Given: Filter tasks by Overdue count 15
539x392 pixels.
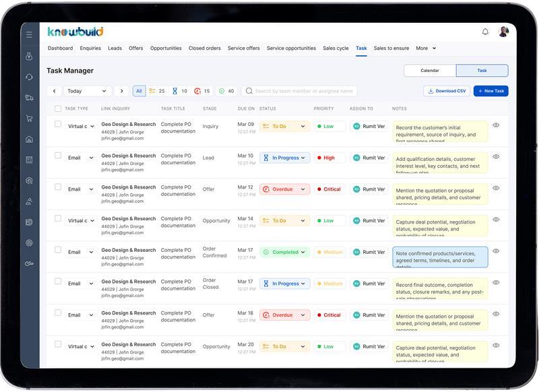Looking at the screenshot, I should [x=202, y=91].
